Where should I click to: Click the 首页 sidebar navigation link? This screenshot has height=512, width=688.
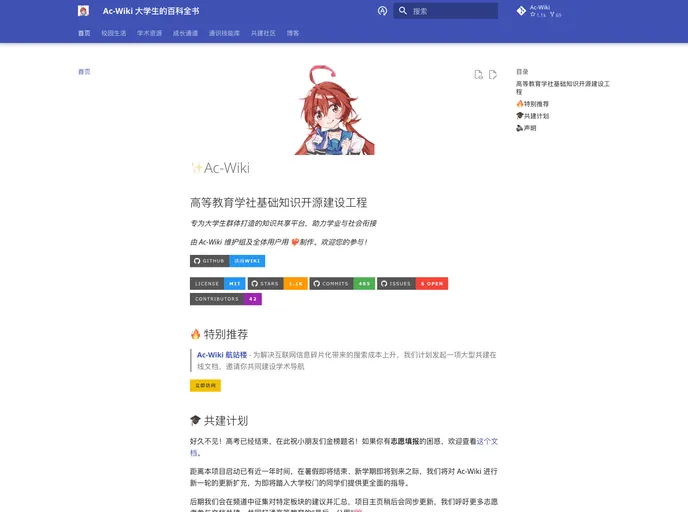[84, 72]
